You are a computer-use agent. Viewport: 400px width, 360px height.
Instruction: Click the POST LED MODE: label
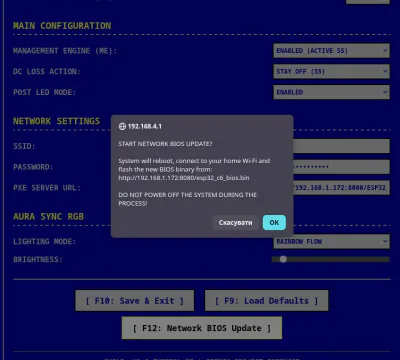click(44, 92)
